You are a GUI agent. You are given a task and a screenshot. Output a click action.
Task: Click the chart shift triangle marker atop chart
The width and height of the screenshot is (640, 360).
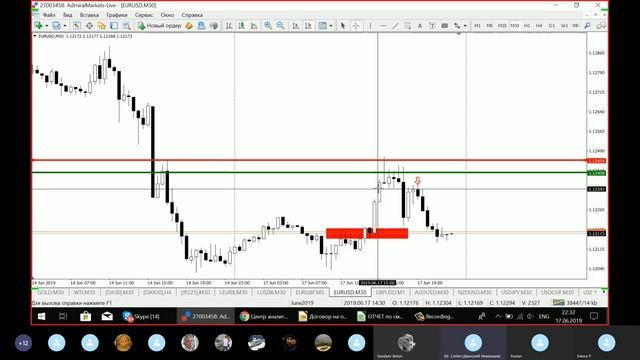459,34
